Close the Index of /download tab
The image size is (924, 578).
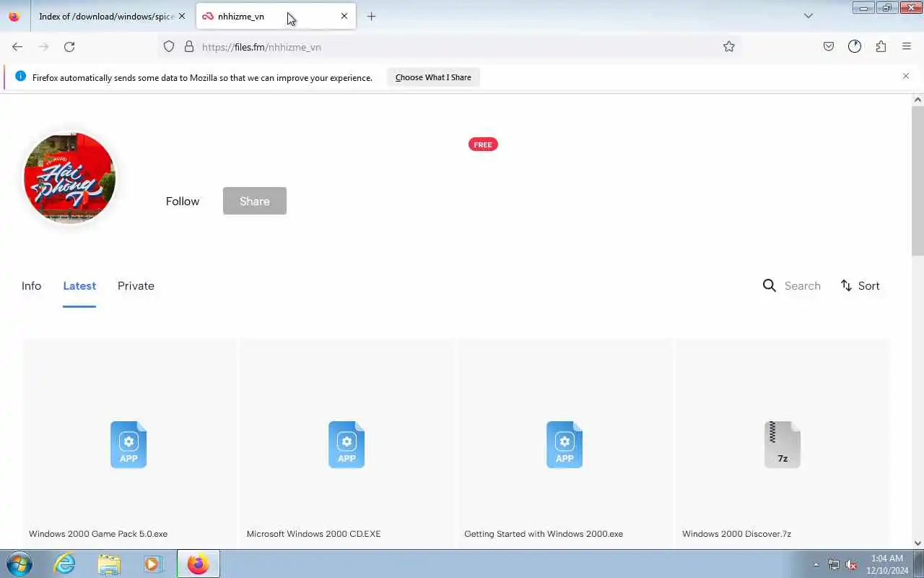(182, 16)
